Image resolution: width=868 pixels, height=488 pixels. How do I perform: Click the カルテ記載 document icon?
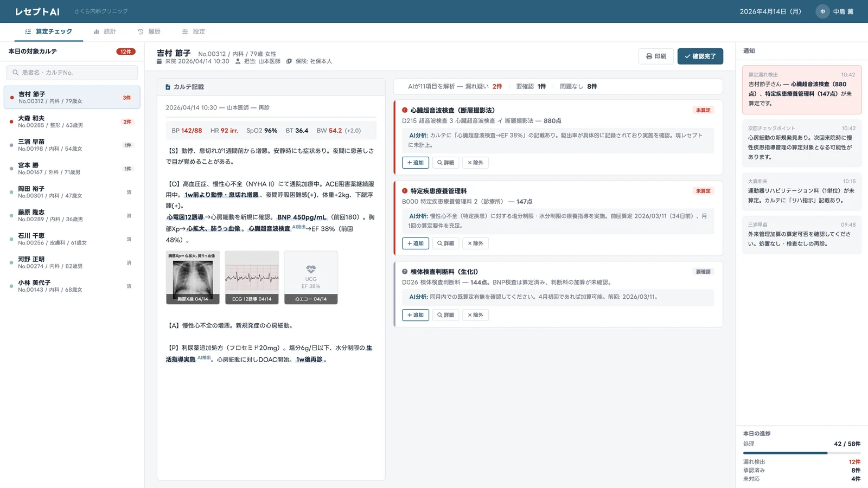[x=168, y=87]
